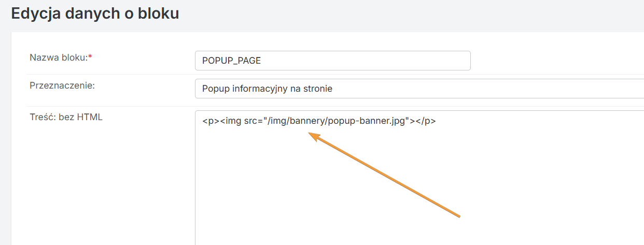This screenshot has height=245, width=644.
Task: Click the red required asterisk
Action: [x=90, y=56]
